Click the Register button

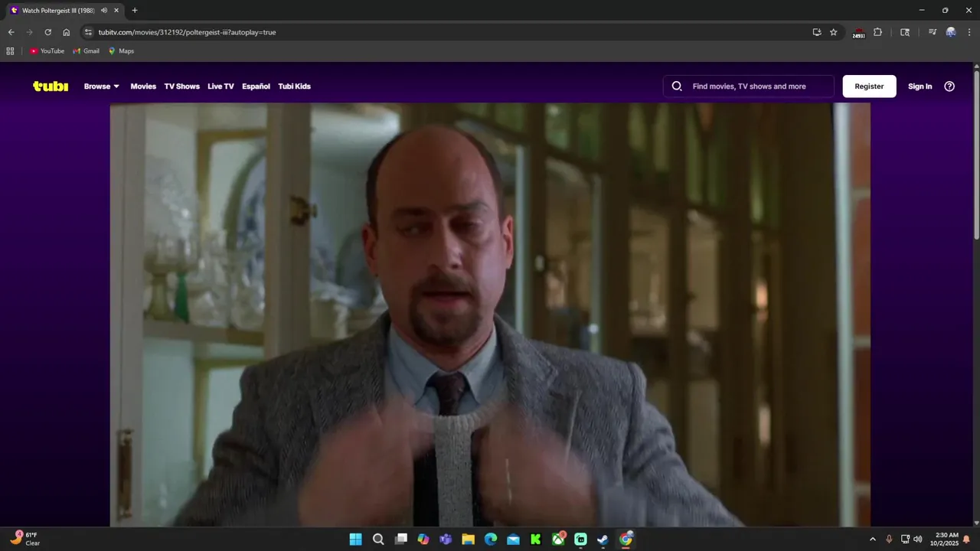[x=869, y=86]
